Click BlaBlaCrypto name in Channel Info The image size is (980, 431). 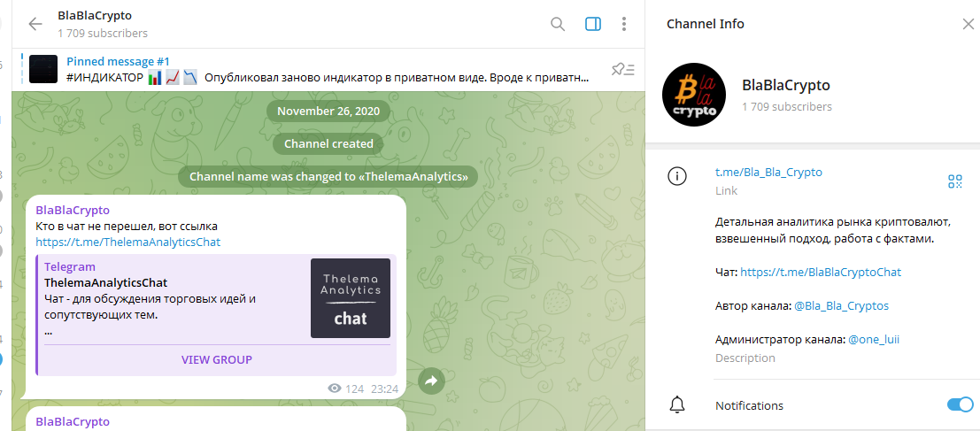785,85
